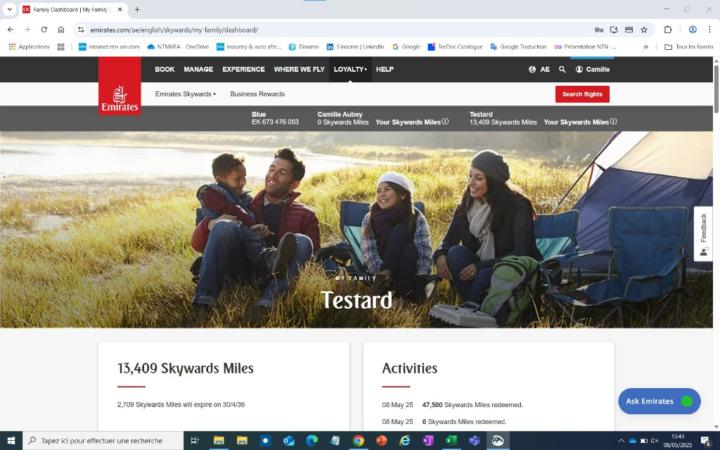
Task: Open the password key icon in address bar
Action: click(599, 29)
